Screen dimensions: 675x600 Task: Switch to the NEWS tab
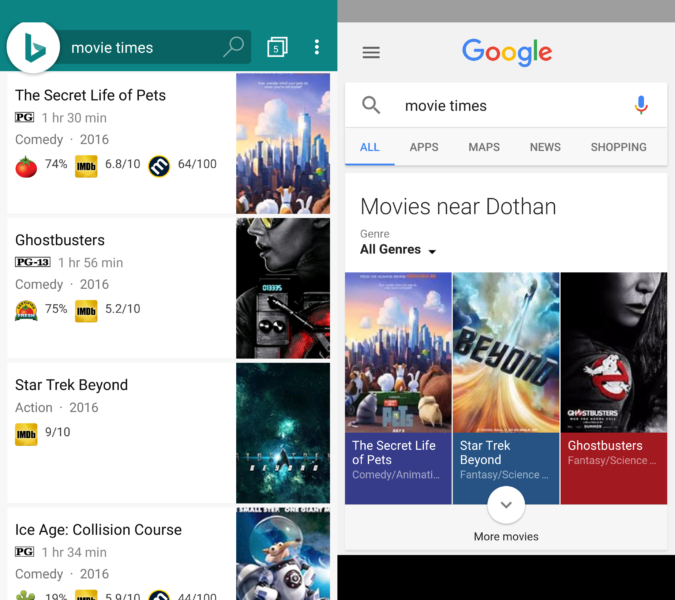click(545, 147)
